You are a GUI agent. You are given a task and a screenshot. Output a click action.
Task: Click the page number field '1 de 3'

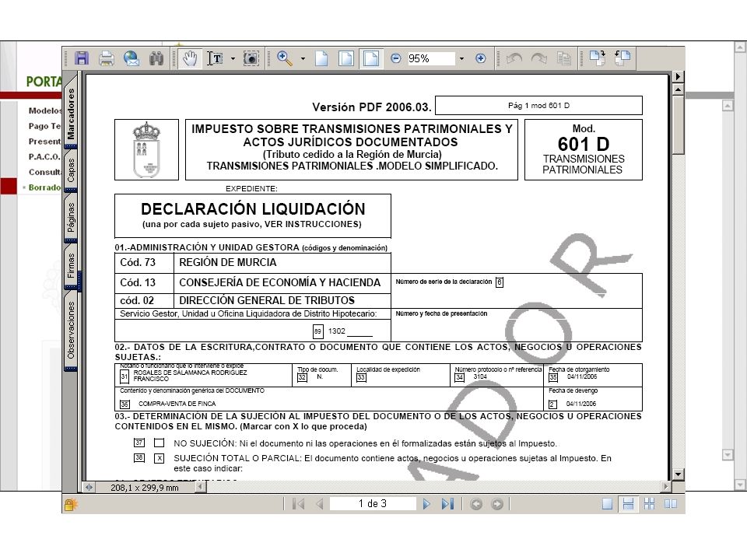373,504
